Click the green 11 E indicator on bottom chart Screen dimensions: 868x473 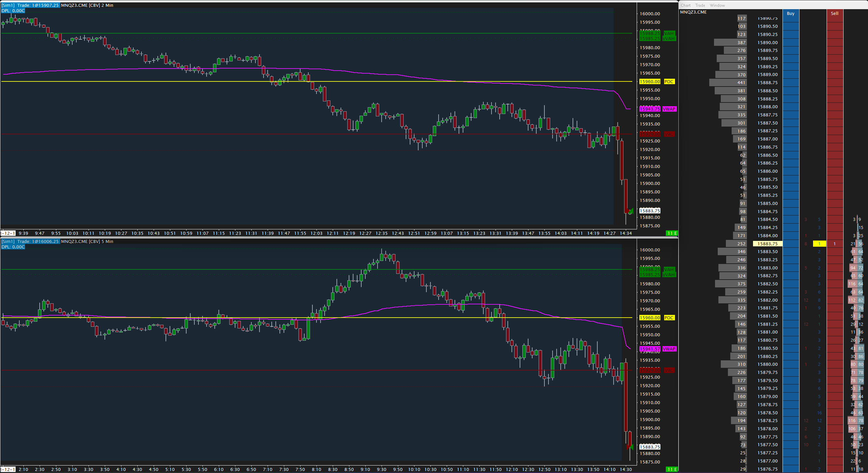tap(672, 469)
